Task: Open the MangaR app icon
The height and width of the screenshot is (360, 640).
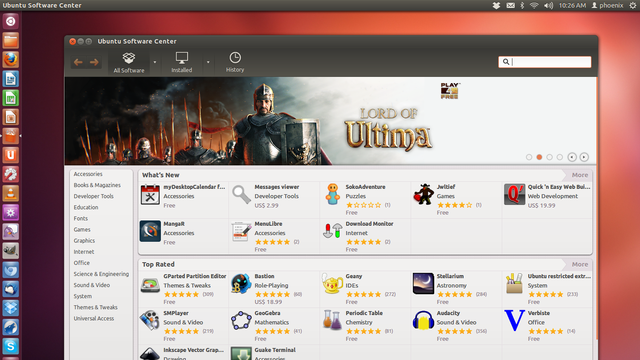Action: [150, 231]
